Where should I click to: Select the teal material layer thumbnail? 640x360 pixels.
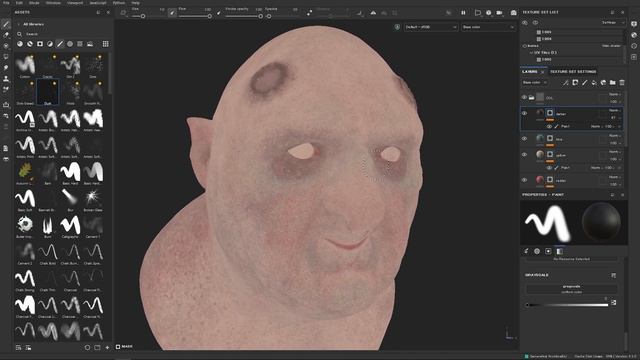[x=540, y=139]
